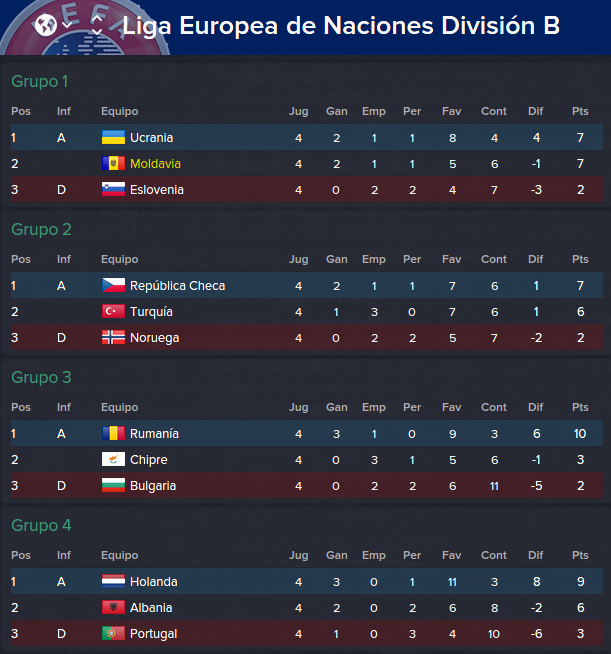This screenshot has height=654, width=611.
Task: Click the Grupo 3 heading
Action: (41, 377)
